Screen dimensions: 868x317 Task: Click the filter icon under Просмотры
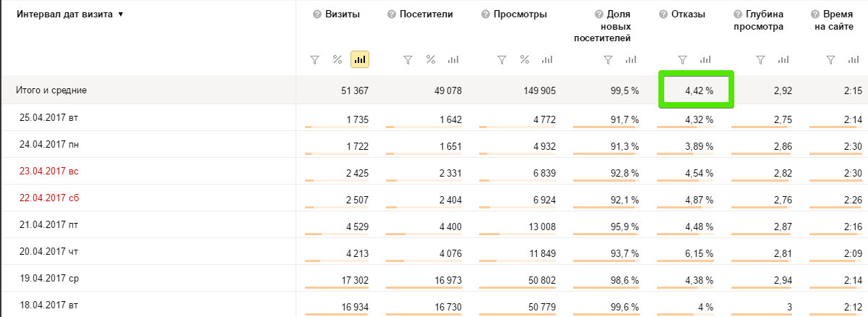[x=502, y=59]
